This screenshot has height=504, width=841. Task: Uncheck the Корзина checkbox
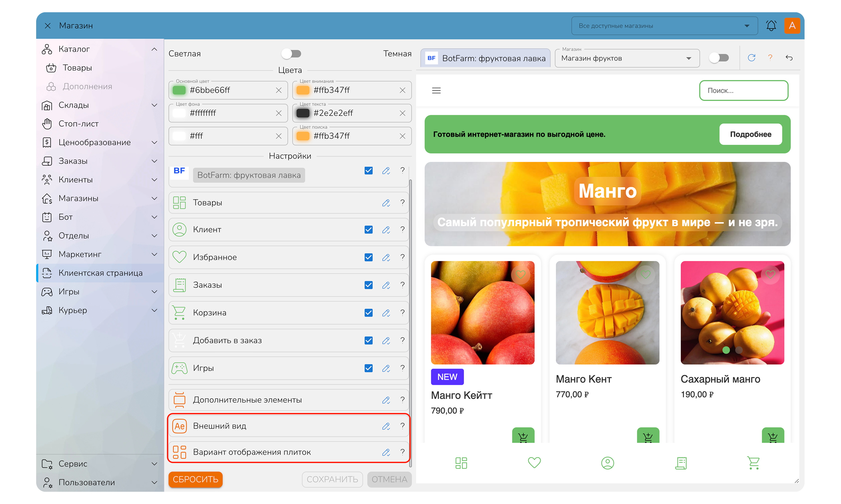[x=368, y=312]
